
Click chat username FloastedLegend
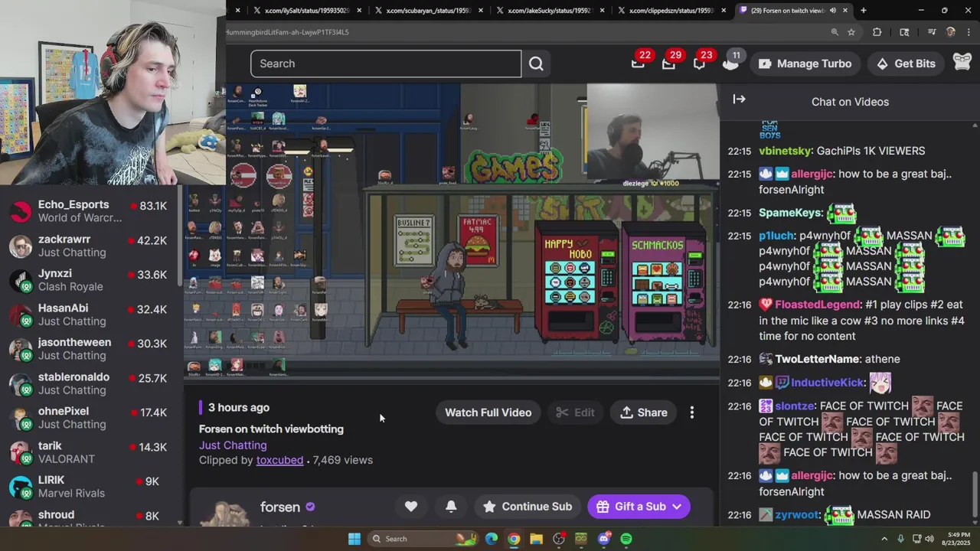pyautogui.click(x=818, y=305)
